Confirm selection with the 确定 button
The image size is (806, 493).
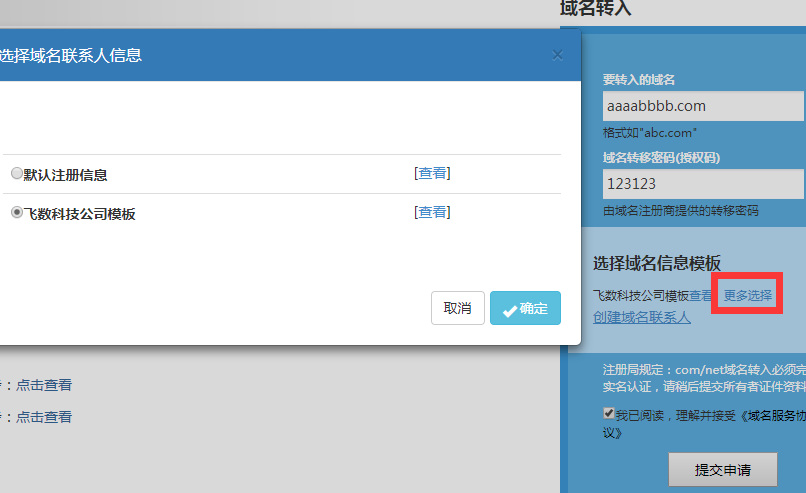525,308
